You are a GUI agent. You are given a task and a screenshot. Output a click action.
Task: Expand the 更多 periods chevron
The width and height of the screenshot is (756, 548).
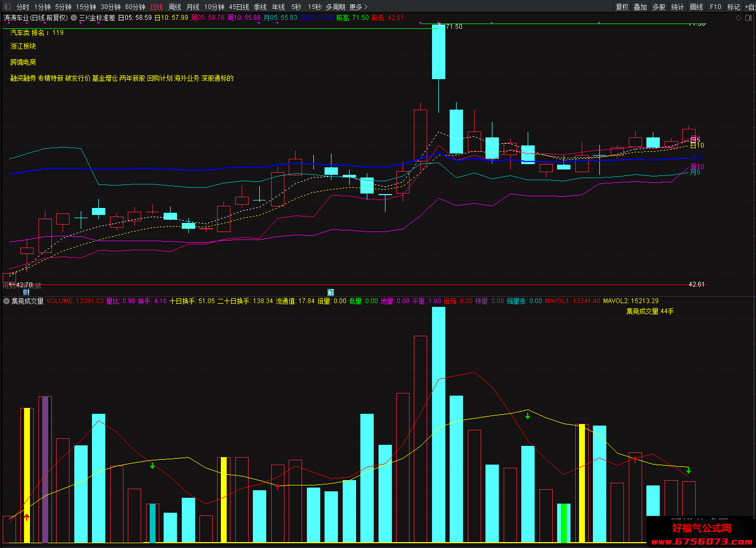coord(366,7)
